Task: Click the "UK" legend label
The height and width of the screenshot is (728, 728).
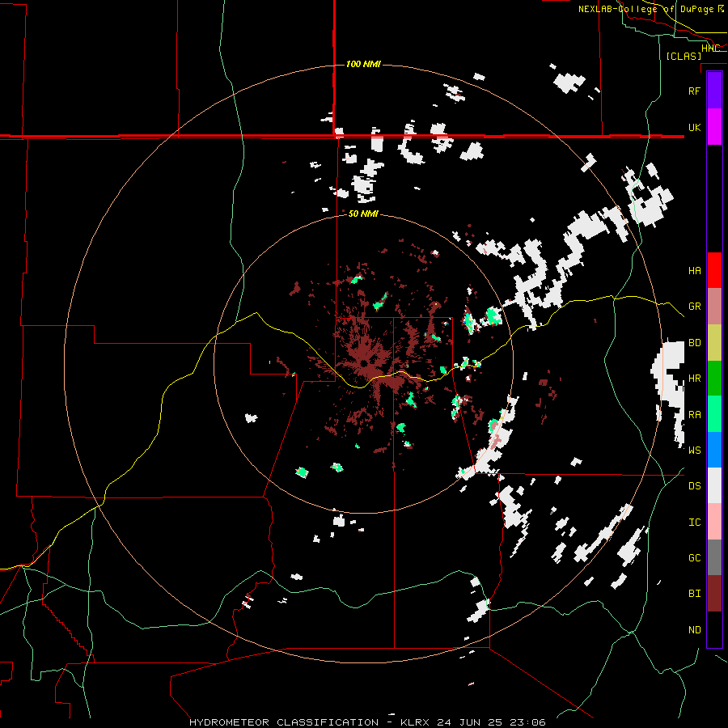Action: tap(694, 127)
